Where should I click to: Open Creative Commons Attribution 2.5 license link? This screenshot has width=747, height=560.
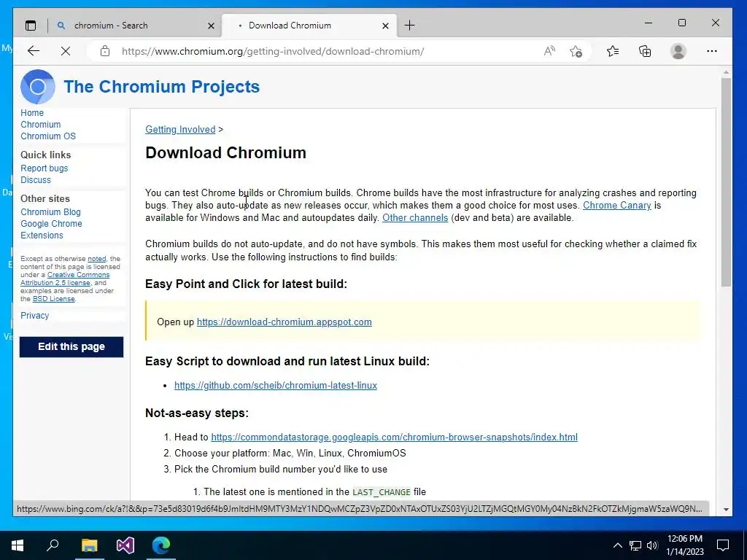tap(65, 279)
